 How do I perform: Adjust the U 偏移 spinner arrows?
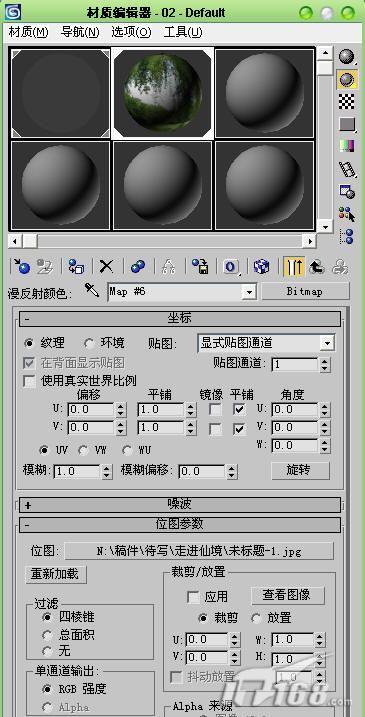(x=121, y=409)
